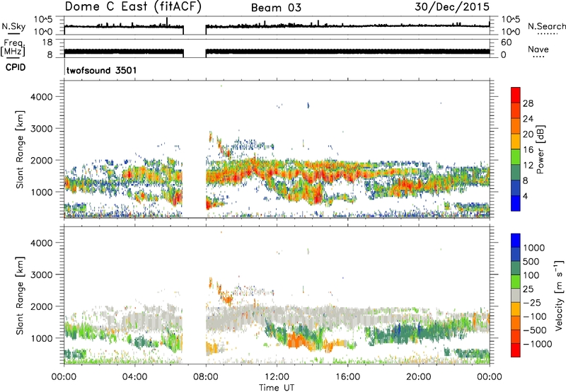Click the velocity panel 'Slant Range [km]' label

click(20, 296)
